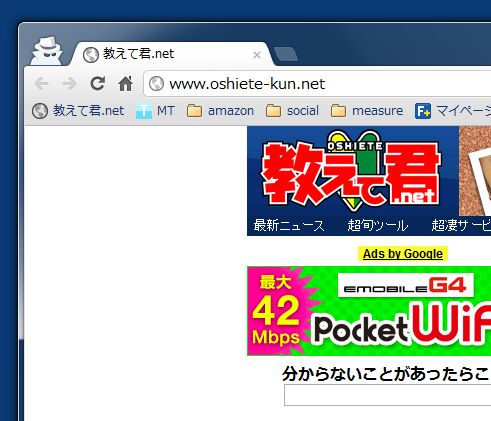Click the www.oshiete-kun.net address bar
Image resolution: width=491 pixels, height=421 pixels.
317,84
